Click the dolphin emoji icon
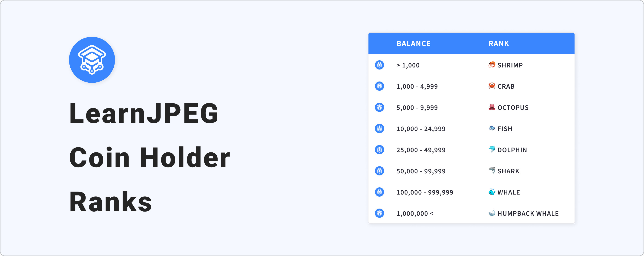 [492, 149]
